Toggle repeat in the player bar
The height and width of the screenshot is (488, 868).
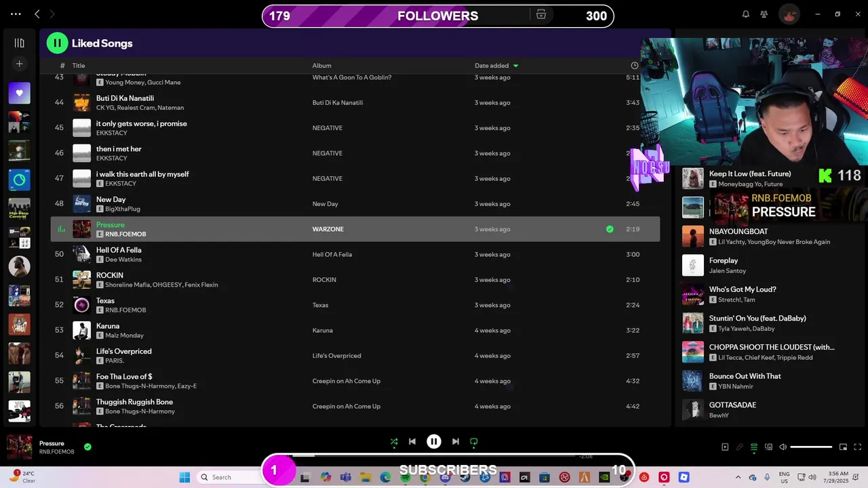(474, 441)
